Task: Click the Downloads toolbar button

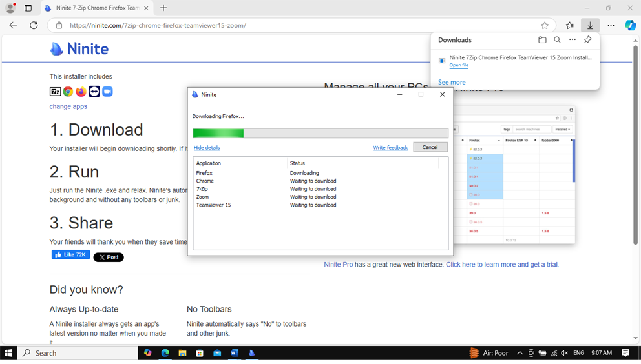Action: (x=589, y=25)
